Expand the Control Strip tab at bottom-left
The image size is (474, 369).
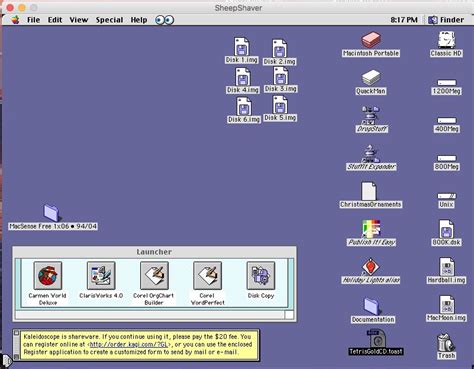point(7,360)
